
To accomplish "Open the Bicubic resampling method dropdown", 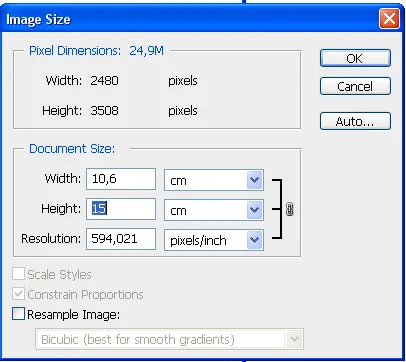I will coord(169,339).
